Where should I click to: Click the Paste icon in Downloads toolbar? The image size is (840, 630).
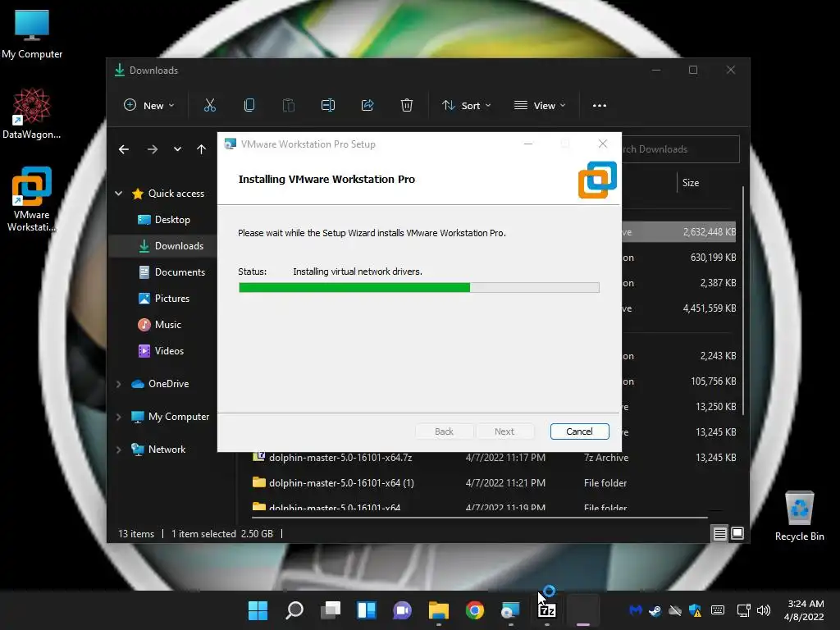point(288,106)
